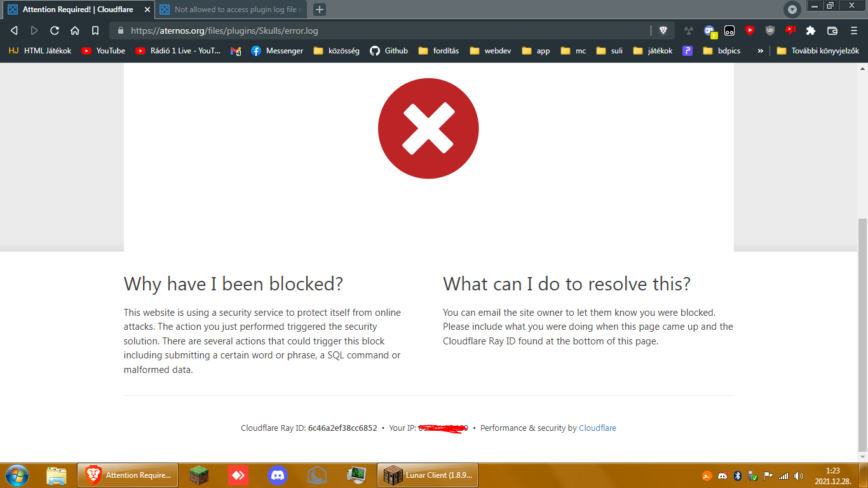Open the Brave Shields lion icon
This screenshot has height=488, width=868.
point(663,30)
